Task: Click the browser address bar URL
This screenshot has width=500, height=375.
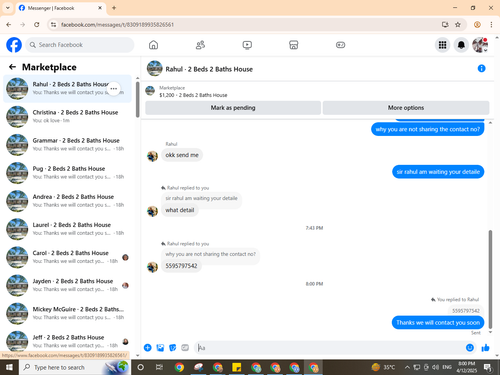Action: point(117,24)
